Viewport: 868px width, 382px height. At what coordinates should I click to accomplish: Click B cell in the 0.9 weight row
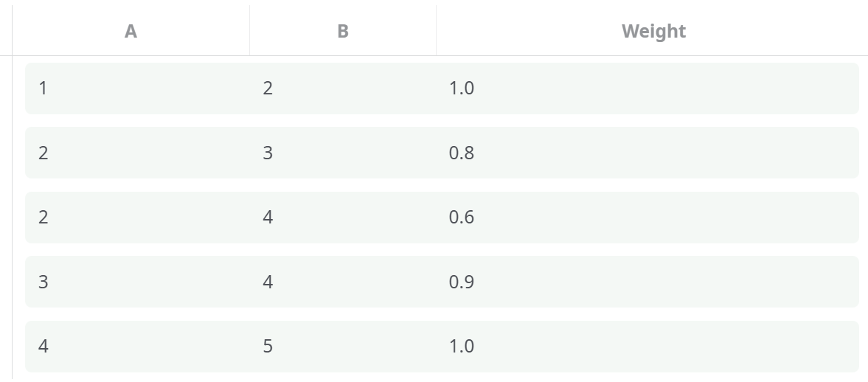coord(268,282)
